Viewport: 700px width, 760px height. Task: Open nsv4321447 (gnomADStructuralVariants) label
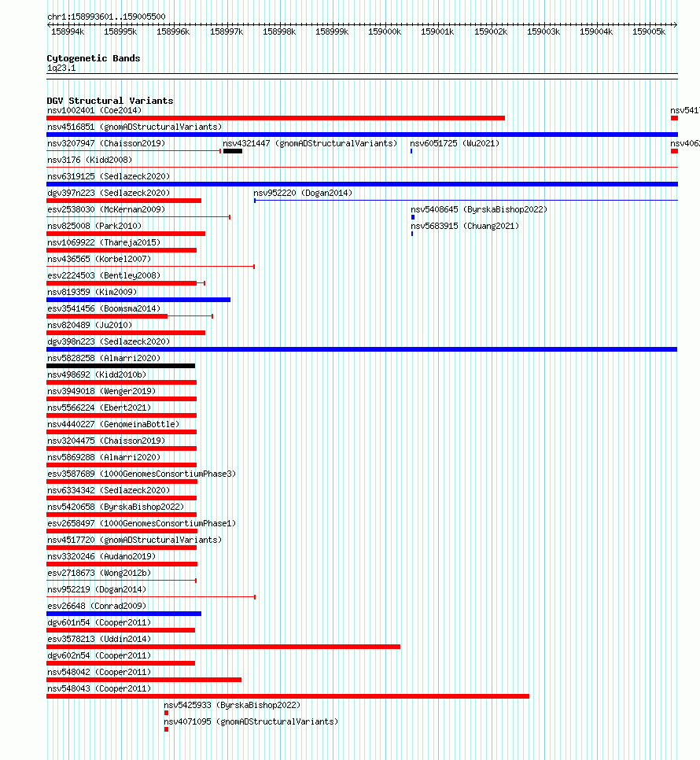[310, 143]
